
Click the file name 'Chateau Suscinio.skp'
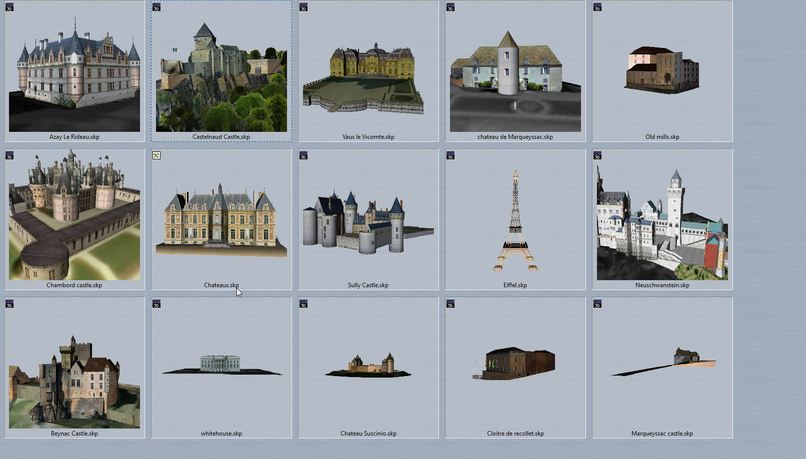coord(368,433)
